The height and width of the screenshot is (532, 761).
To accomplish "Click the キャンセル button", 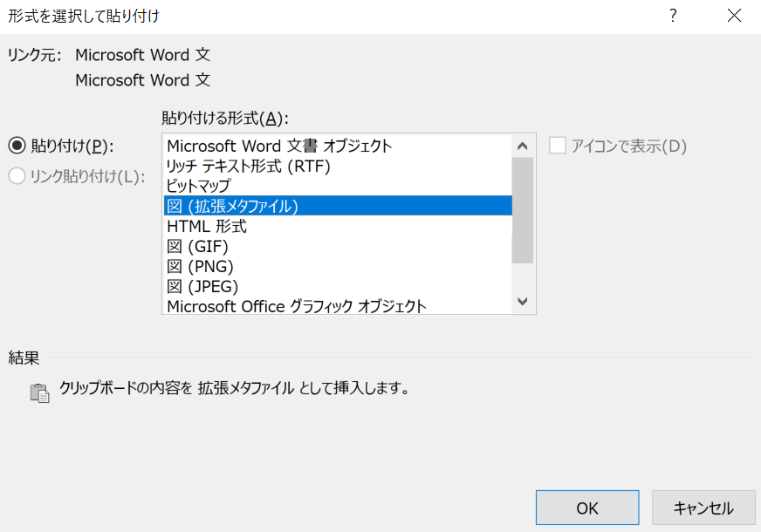I will click(x=703, y=508).
